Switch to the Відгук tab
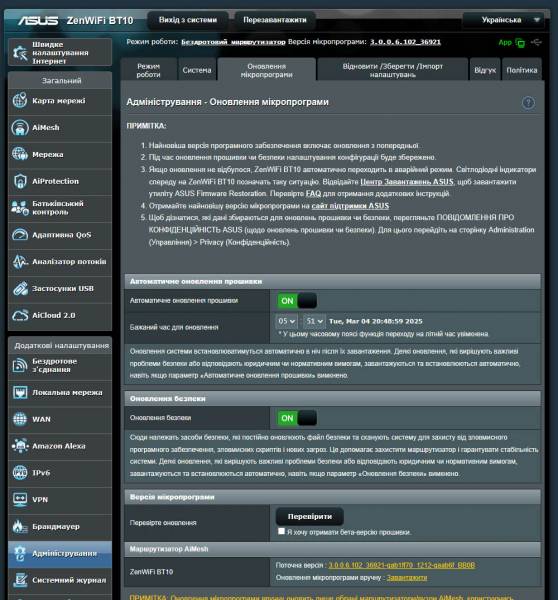Image resolution: width=558 pixels, height=600 pixels. [485, 70]
